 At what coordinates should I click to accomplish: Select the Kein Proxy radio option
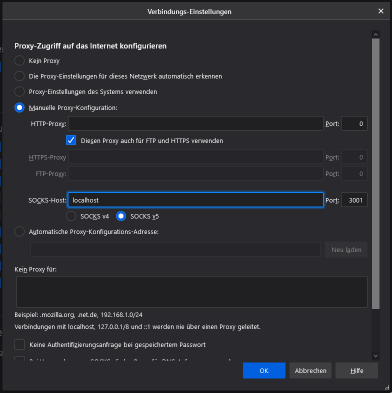click(19, 61)
